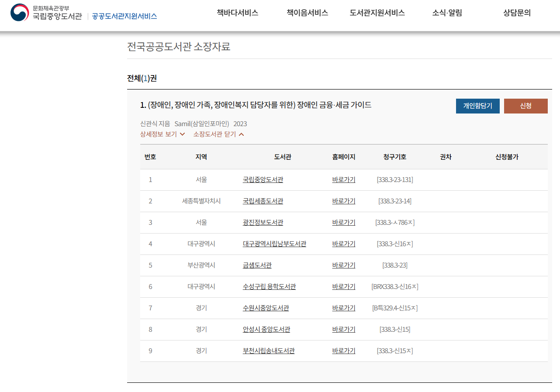Click 바로가기 for 대구광역시립남부도서관 row
Image resolution: width=560 pixels, height=392 pixels.
[344, 244]
